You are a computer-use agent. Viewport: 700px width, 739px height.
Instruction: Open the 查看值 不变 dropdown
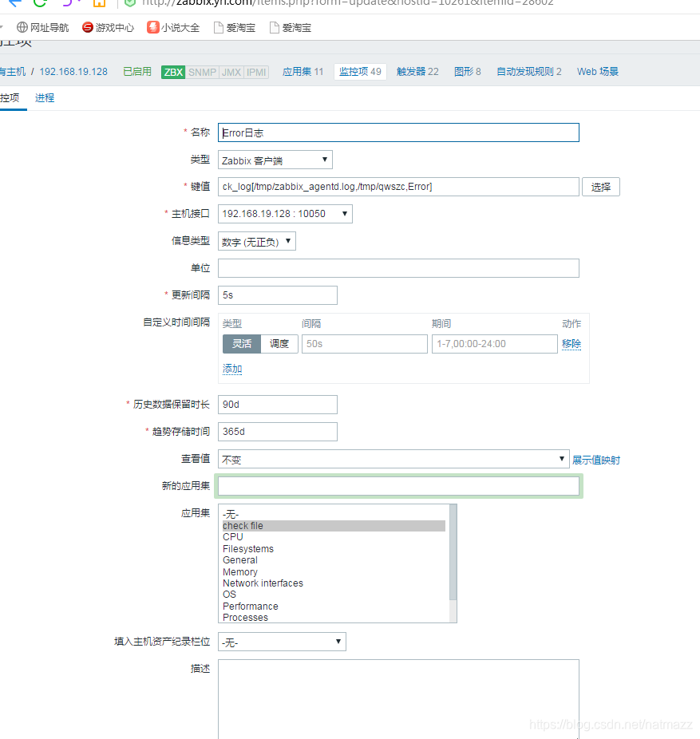(394, 459)
